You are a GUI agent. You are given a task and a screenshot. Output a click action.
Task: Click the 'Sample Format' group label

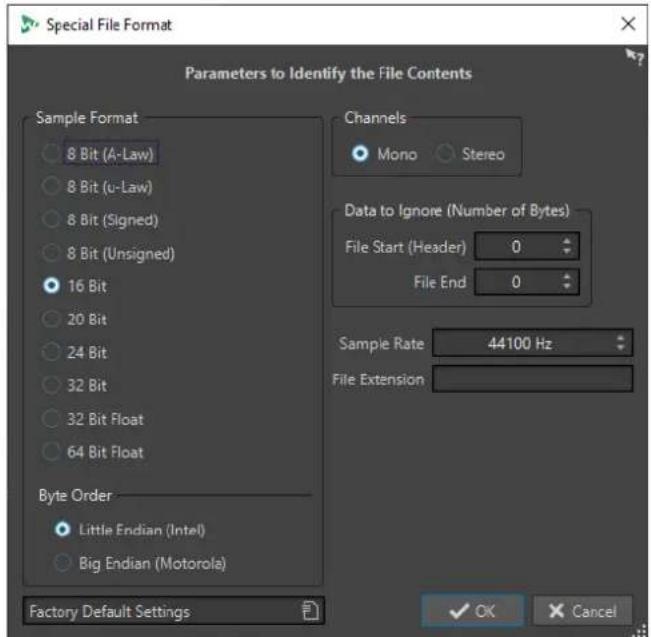tap(87, 118)
